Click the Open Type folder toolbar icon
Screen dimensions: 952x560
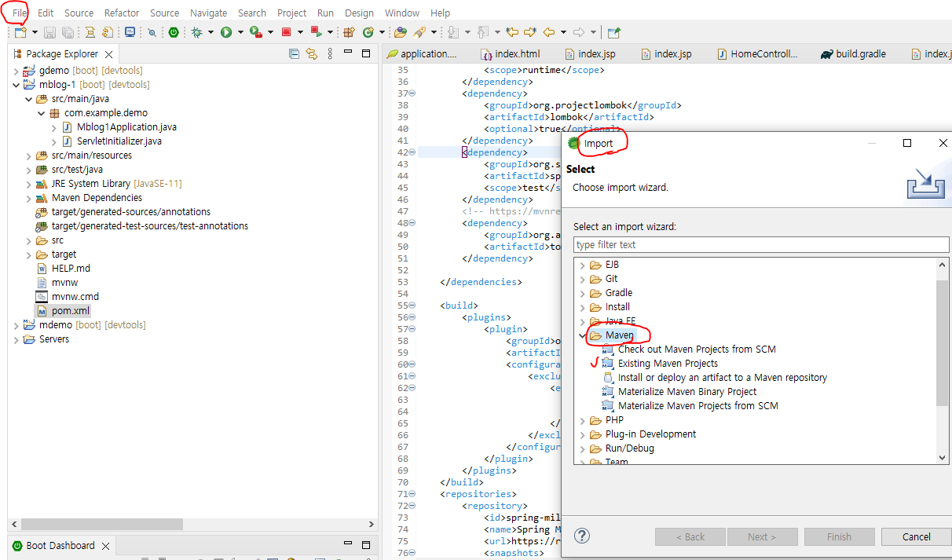[x=400, y=32]
